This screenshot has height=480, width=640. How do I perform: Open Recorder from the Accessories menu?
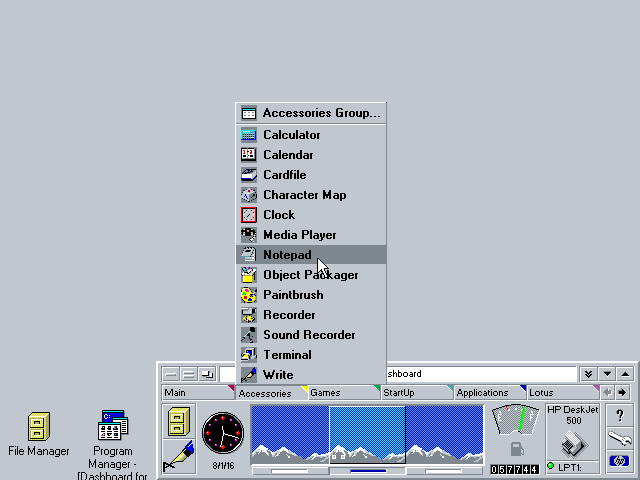click(311, 315)
